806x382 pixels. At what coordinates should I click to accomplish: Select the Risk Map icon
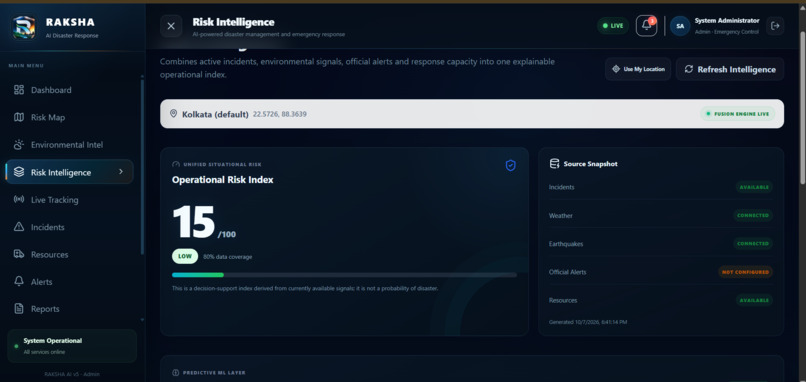tap(19, 117)
